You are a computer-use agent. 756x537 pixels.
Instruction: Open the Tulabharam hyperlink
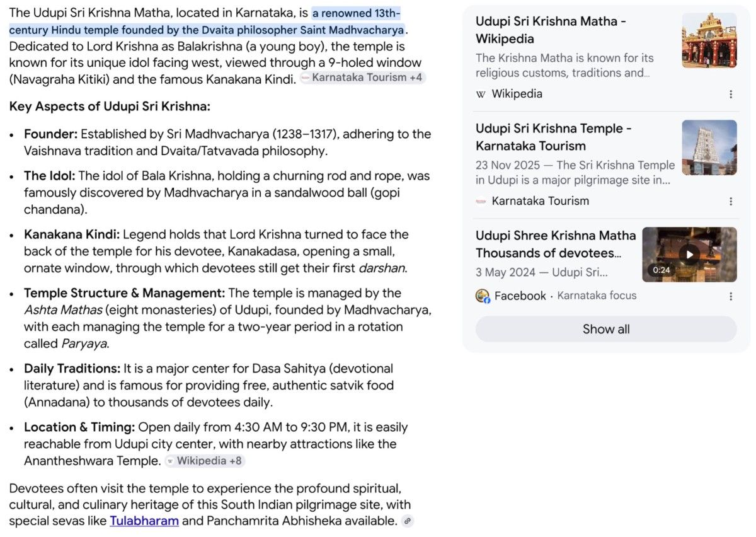[144, 521]
